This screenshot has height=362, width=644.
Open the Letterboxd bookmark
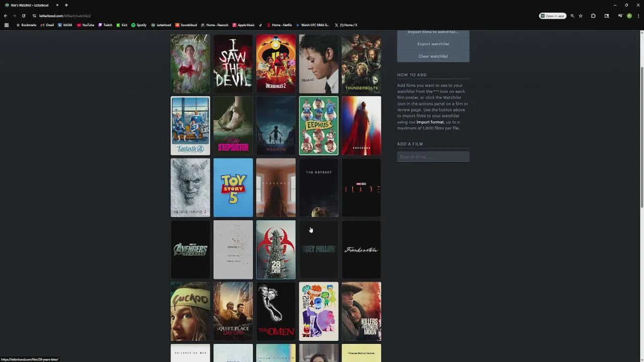[x=161, y=25]
